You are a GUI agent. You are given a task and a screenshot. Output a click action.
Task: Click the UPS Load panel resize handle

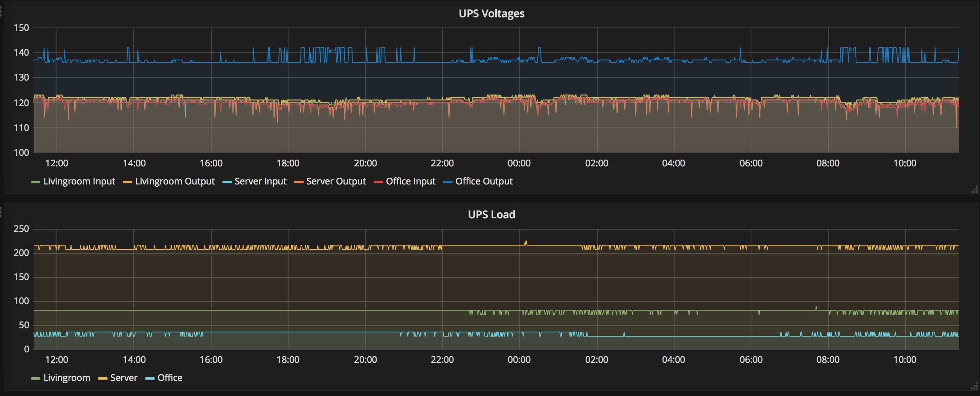coord(974,387)
